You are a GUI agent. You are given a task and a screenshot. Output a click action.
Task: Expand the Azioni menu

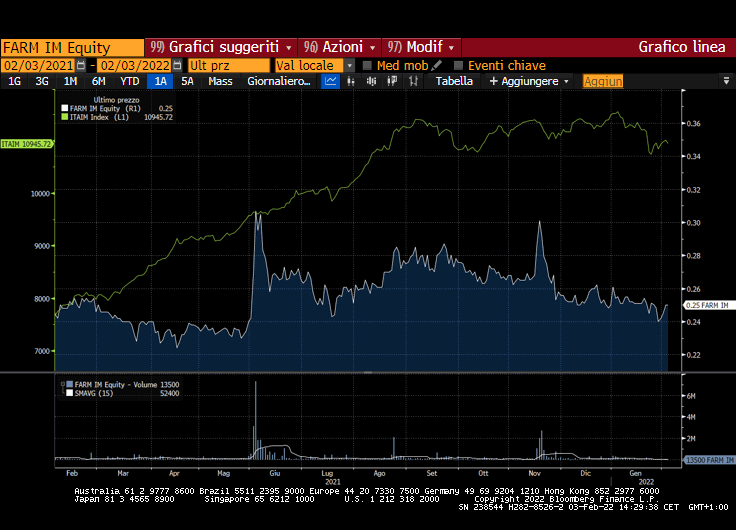pos(340,47)
